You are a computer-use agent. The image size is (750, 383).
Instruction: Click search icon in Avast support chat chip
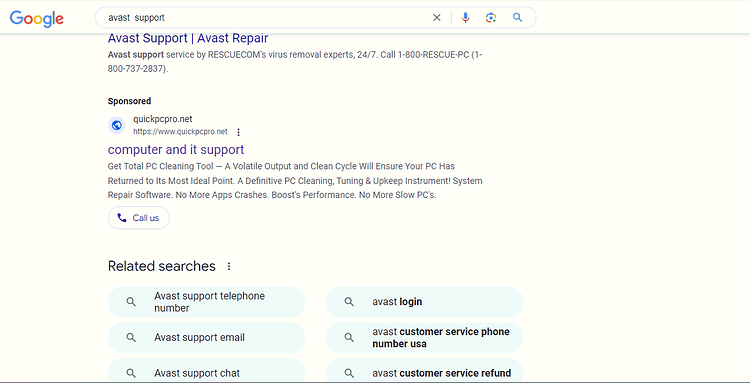pos(131,373)
